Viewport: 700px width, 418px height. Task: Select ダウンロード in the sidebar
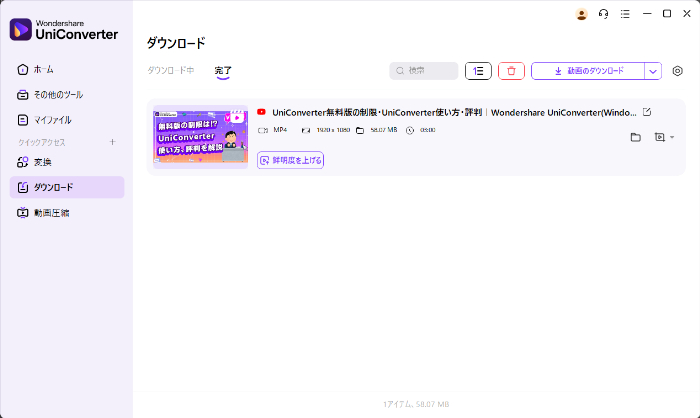point(67,187)
